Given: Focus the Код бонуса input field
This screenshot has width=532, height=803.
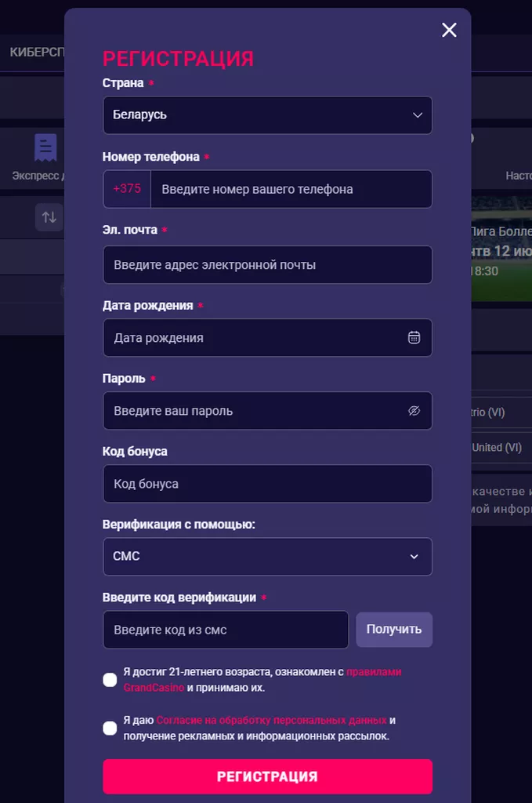Looking at the screenshot, I should click(267, 484).
